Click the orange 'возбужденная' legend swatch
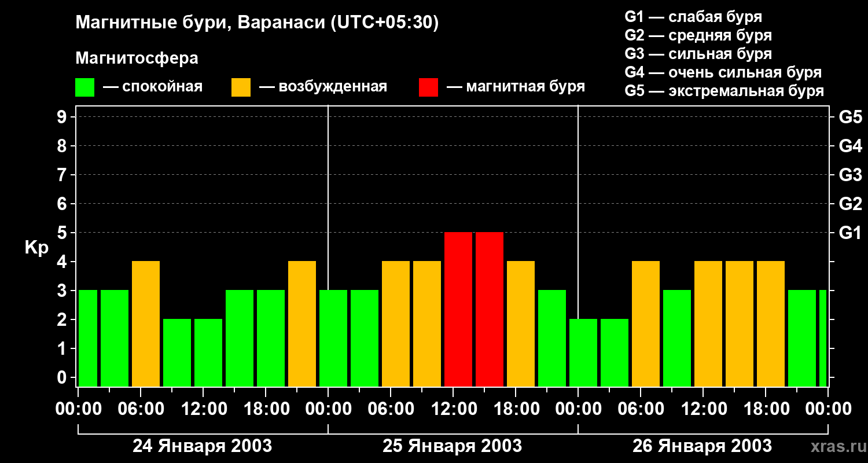 point(241,87)
